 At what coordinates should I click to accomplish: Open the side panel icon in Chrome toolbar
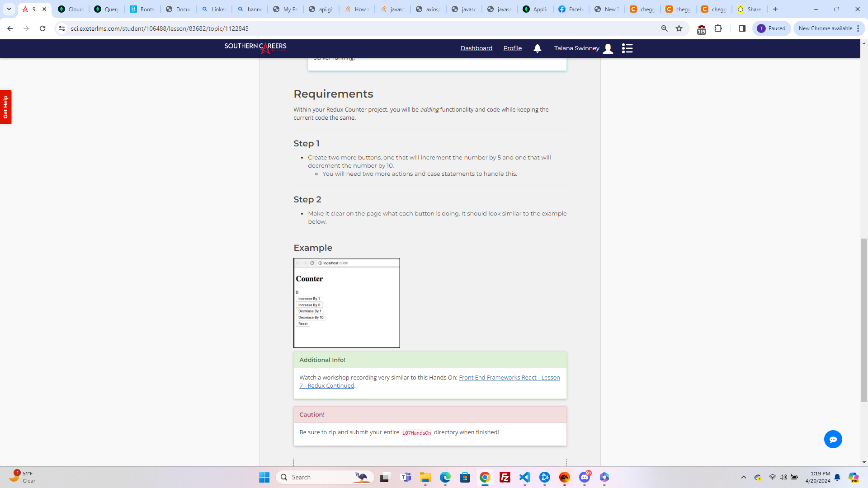[x=742, y=28]
